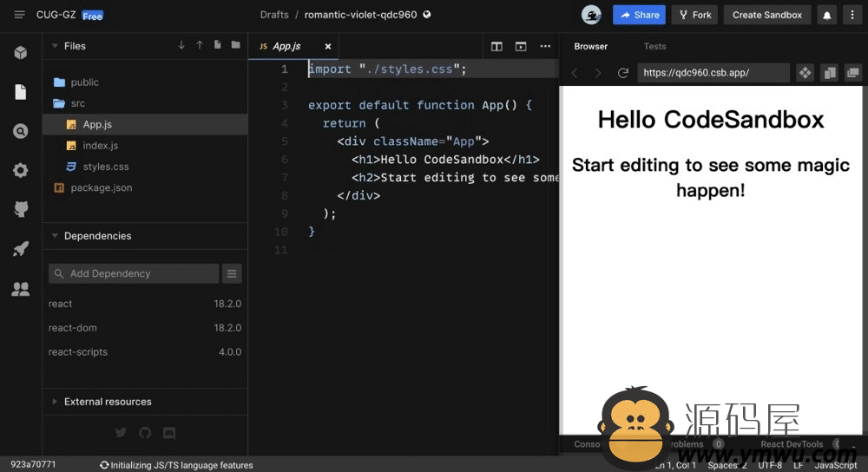868x472 pixels.
Task: Focus the Add Dependency search field
Action: tap(134, 273)
